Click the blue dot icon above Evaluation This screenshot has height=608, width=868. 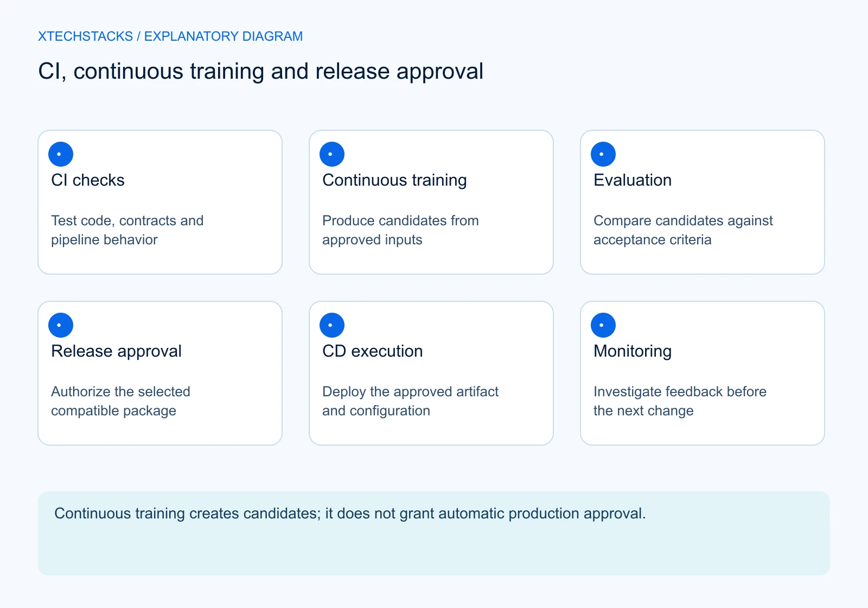[x=603, y=154]
